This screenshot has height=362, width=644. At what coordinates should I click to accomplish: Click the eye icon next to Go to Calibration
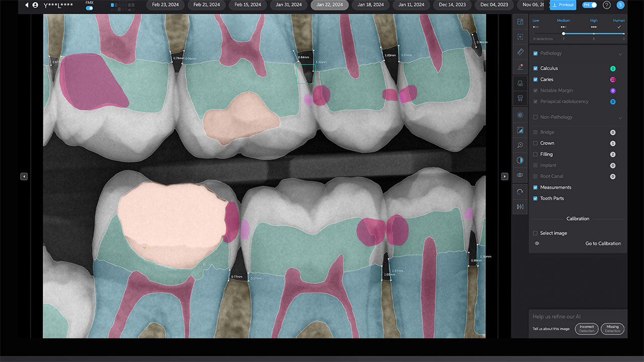click(537, 243)
